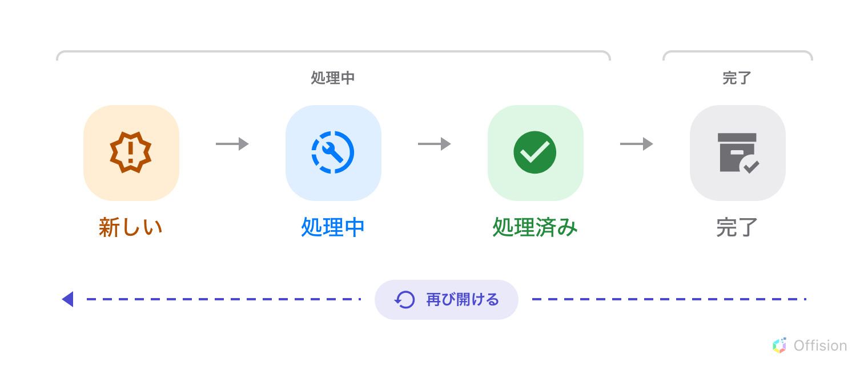Click the orange alert badge icon
This screenshot has width=868, height=370.
click(131, 153)
